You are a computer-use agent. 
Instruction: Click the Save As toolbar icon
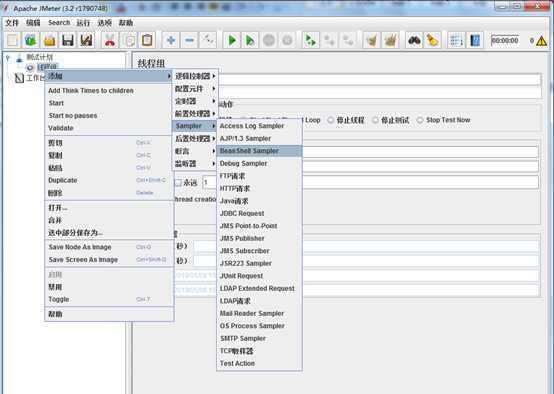tap(86, 40)
